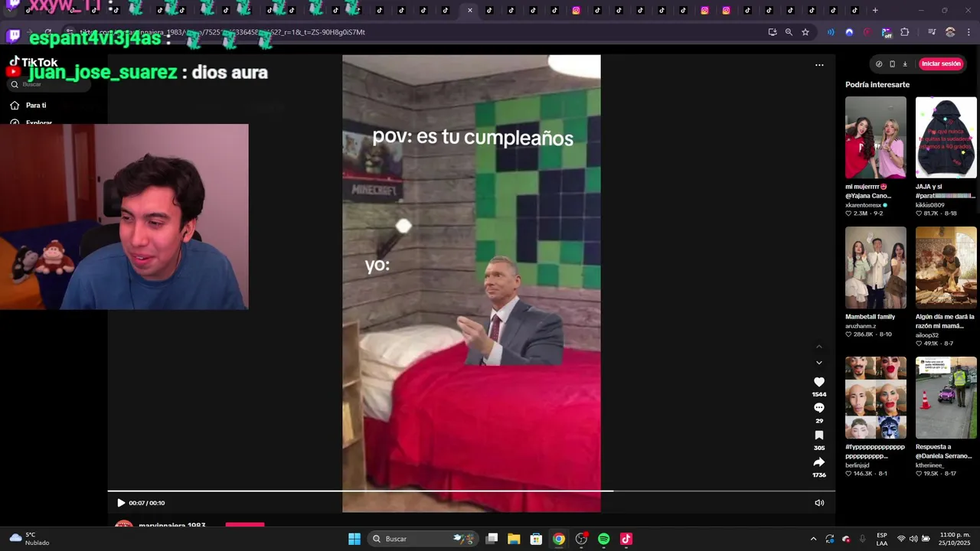Close the active TikTok browser tab

coord(469,11)
